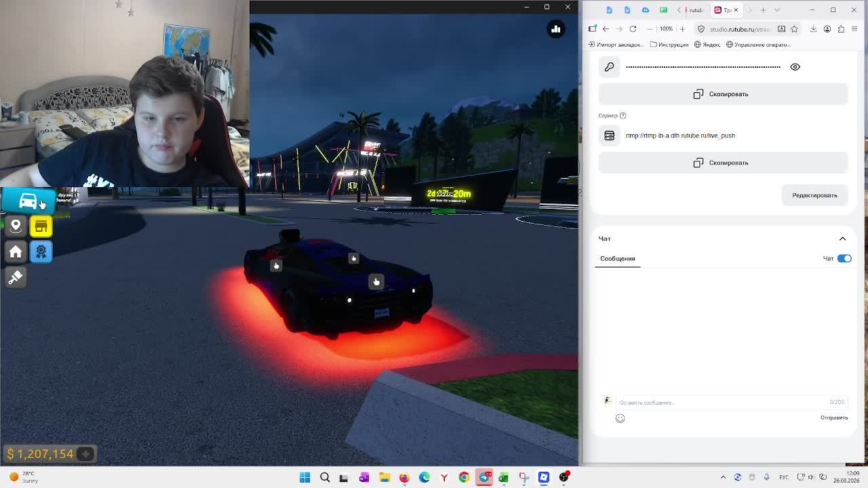Image resolution: width=868 pixels, height=488 pixels.
Task: Tap the hand interaction prompt on car's left door
Action: click(x=276, y=266)
